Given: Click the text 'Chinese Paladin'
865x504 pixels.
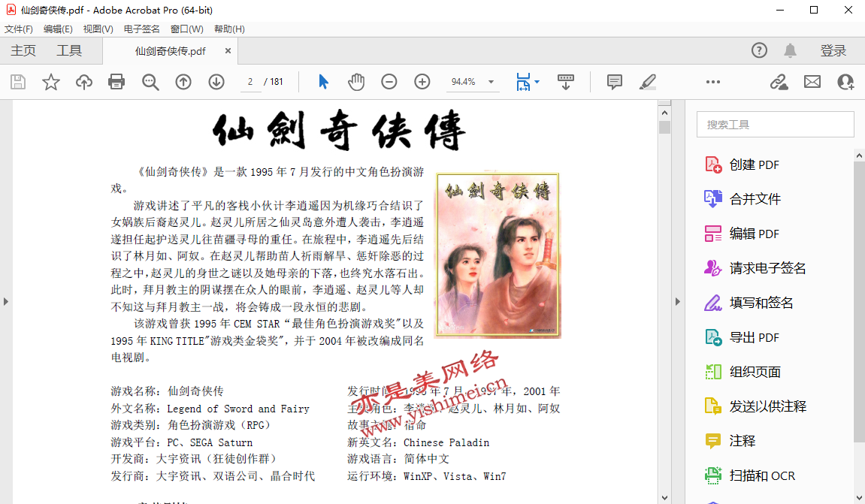Looking at the screenshot, I should (x=446, y=443).
